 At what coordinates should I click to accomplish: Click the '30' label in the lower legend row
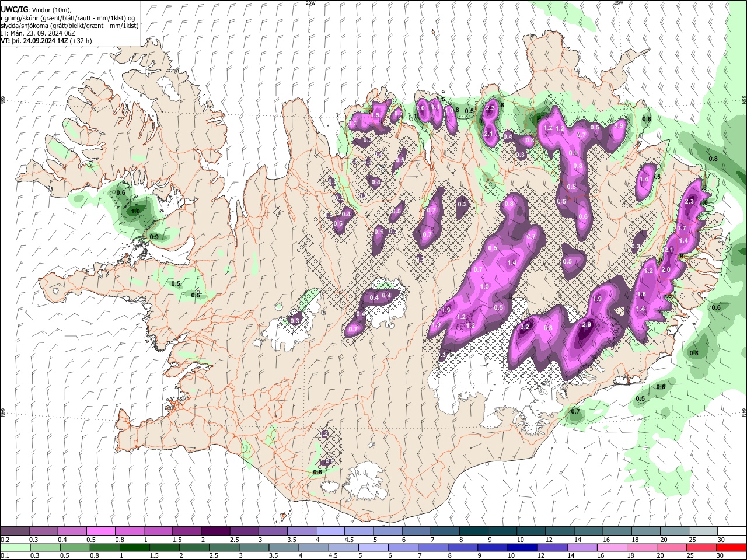(721, 555)
